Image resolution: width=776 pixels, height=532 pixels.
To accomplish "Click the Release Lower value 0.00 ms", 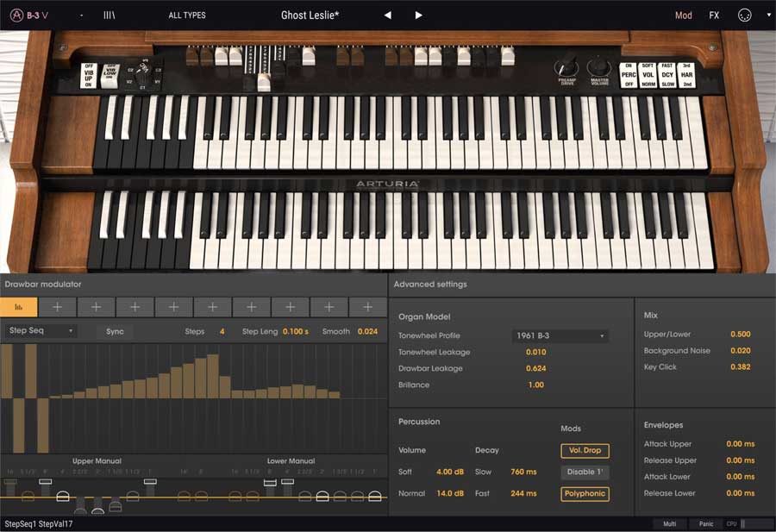I will click(x=741, y=493).
